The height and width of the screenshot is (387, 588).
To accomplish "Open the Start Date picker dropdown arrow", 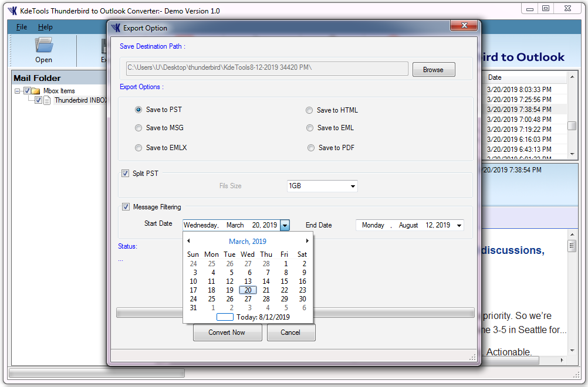I will pyautogui.click(x=285, y=225).
